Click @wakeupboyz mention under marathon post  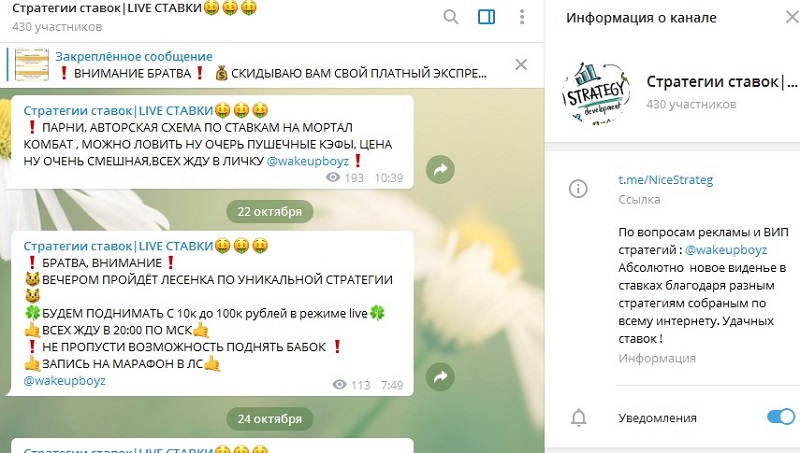click(65, 381)
